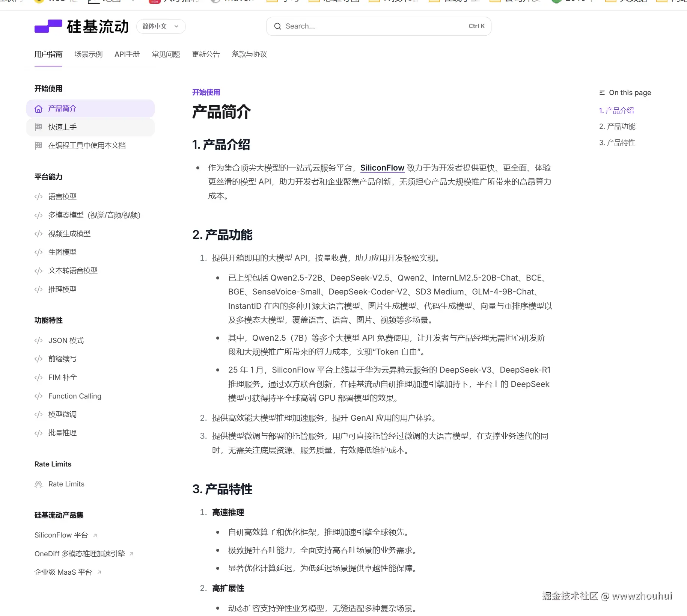Click the search magnifier icon
The image size is (687, 616).
(277, 26)
